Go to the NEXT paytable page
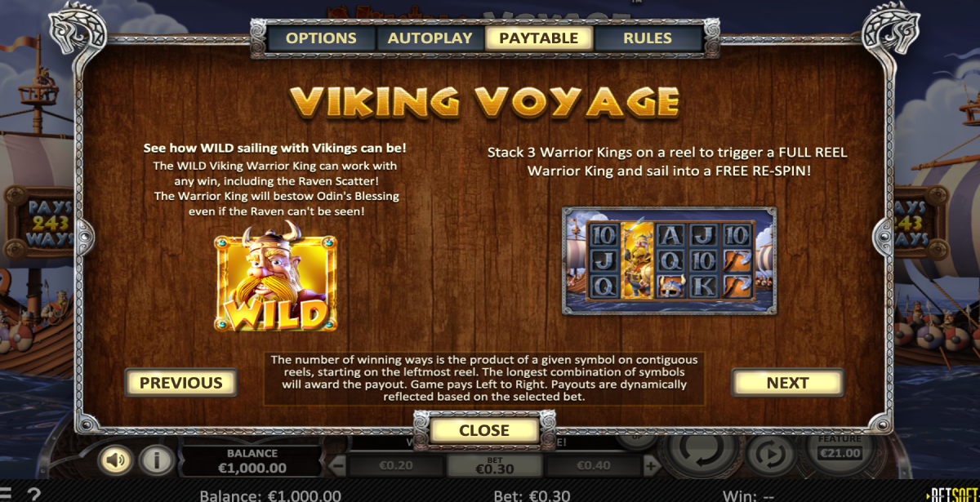This screenshot has width=980, height=502. click(787, 382)
